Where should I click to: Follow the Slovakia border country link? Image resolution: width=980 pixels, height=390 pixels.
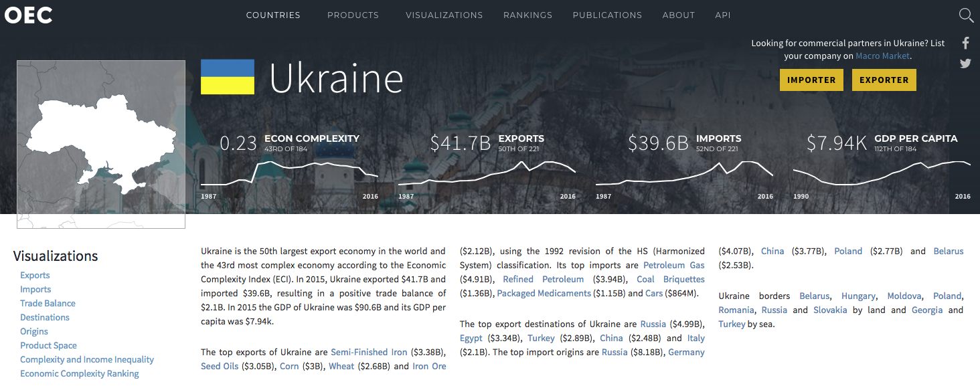coord(830,310)
